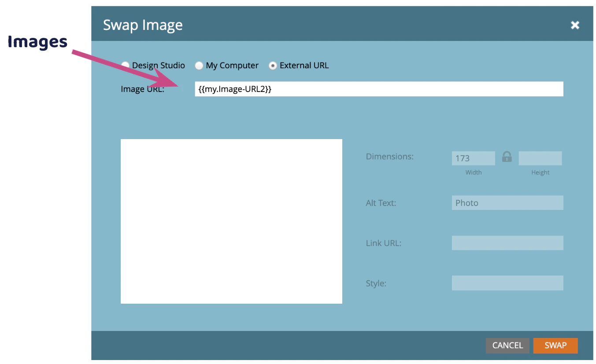This screenshot has height=364, width=596.
Task: Choose My Computer as image source
Action: [199, 65]
